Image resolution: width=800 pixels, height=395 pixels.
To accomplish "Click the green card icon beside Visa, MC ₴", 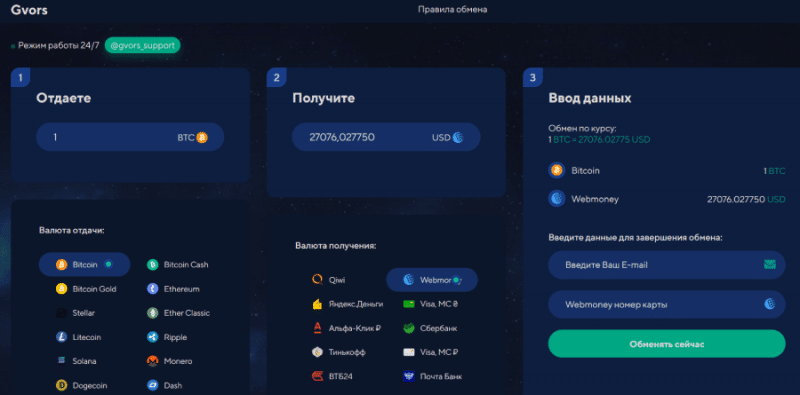I will point(408,304).
